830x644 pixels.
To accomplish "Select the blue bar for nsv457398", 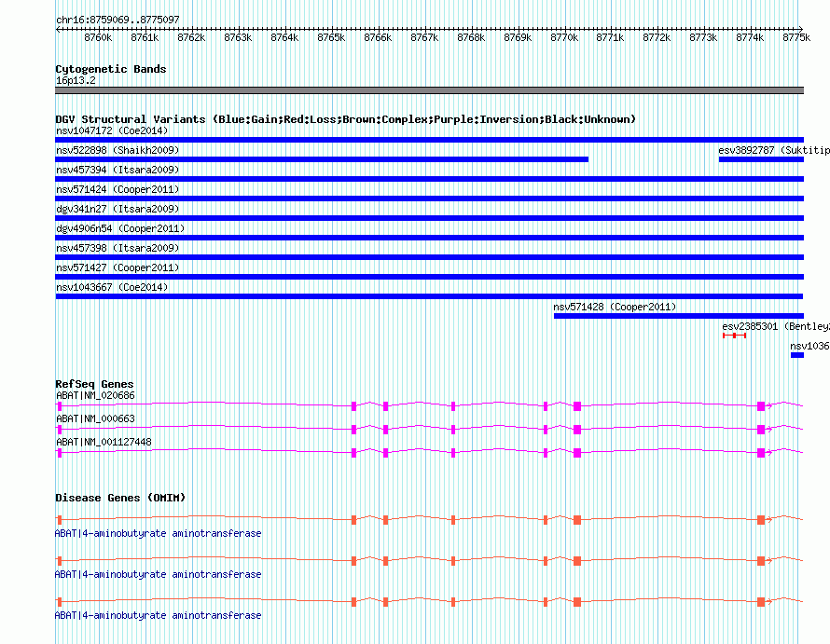I will (x=429, y=257).
